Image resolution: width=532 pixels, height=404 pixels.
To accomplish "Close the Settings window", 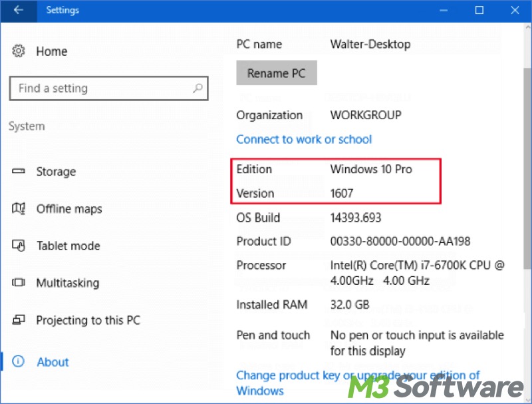I will pyautogui.click(x=515, y=11).
